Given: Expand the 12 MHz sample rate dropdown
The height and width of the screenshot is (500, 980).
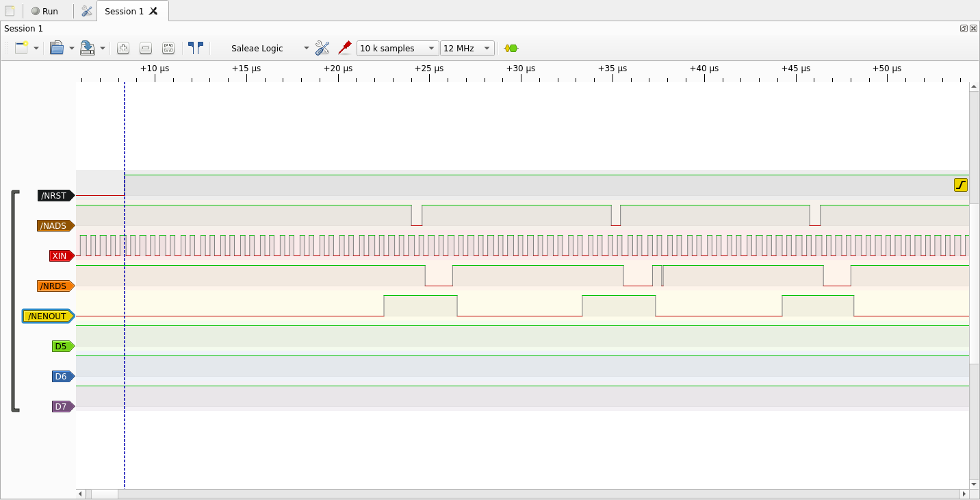Looking at the screenshot, I should pos(467,48).
